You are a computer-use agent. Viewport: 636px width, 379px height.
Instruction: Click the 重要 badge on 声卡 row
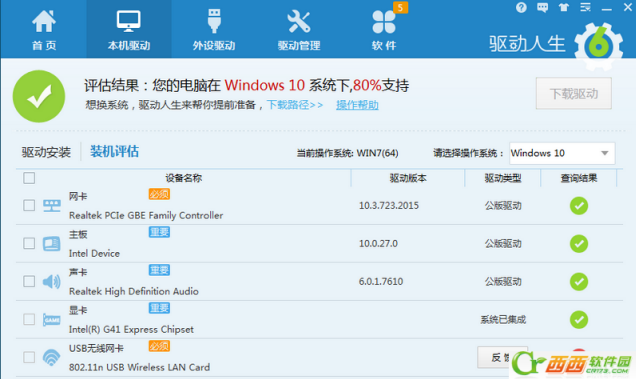point(159,270)
